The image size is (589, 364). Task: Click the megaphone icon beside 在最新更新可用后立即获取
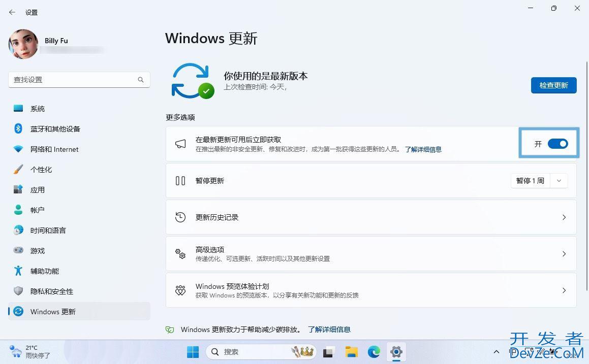(180, 144)
